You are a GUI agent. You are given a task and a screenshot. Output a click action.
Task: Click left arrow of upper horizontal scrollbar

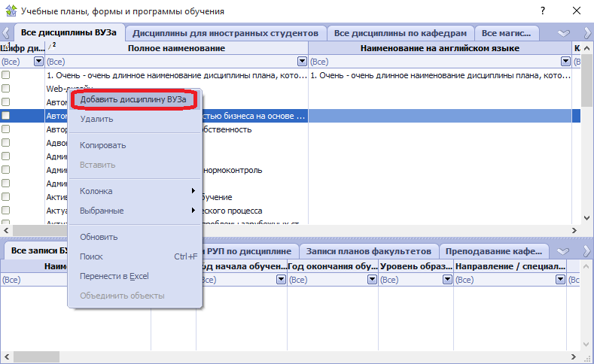(6, 230)
